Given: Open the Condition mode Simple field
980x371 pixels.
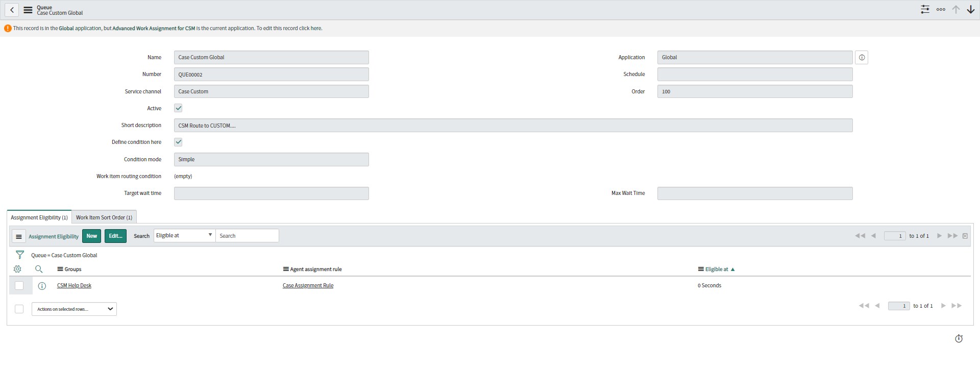Looking at the screenshot, I should tap(271, 160).
